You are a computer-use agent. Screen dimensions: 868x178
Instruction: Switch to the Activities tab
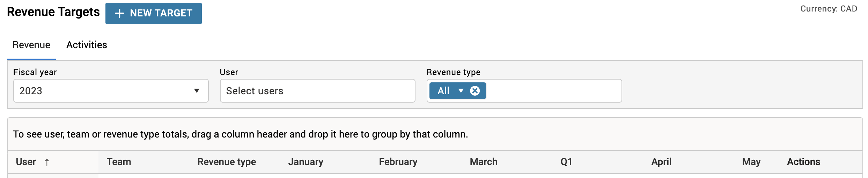87,45
